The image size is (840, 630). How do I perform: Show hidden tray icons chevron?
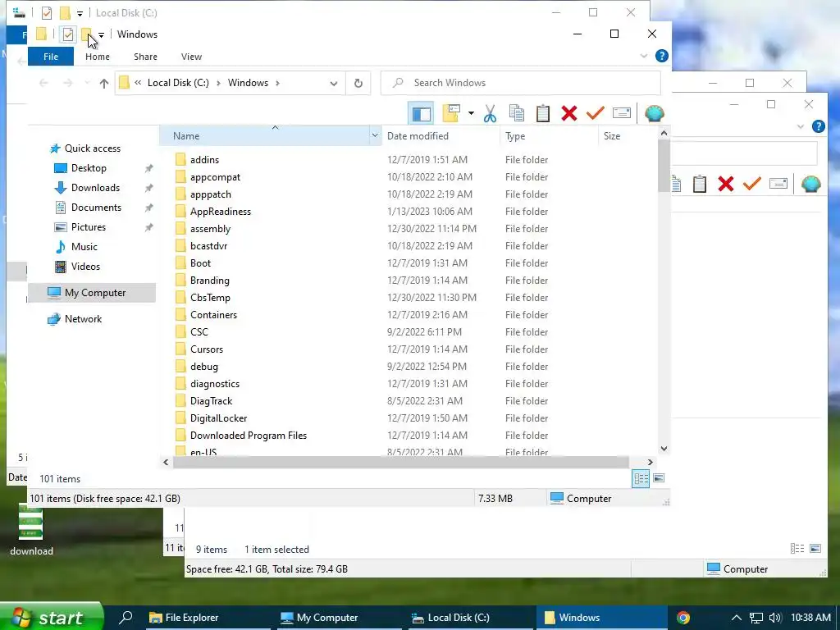pos(737,618)
